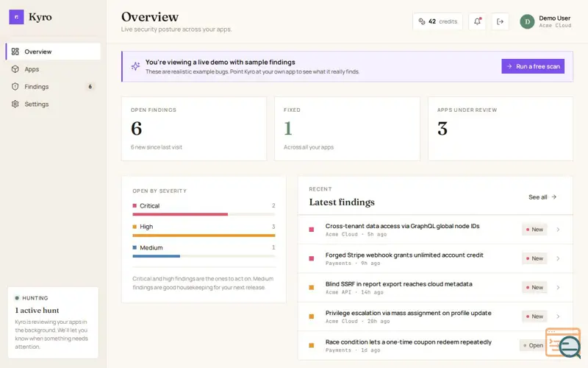Click the High severity progress bar
588x368 pixels.
coord(204,236)
